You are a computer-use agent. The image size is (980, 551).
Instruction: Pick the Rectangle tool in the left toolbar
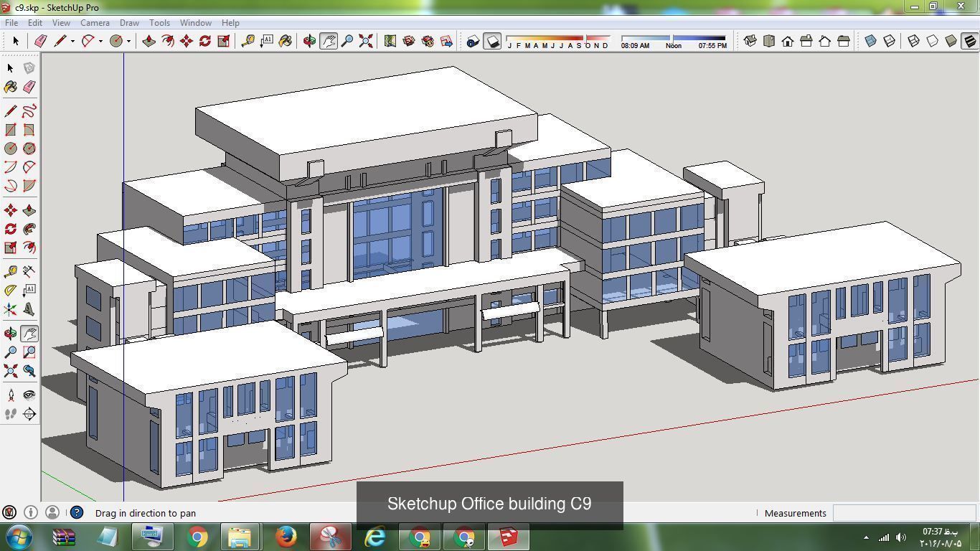click(10, 130)
